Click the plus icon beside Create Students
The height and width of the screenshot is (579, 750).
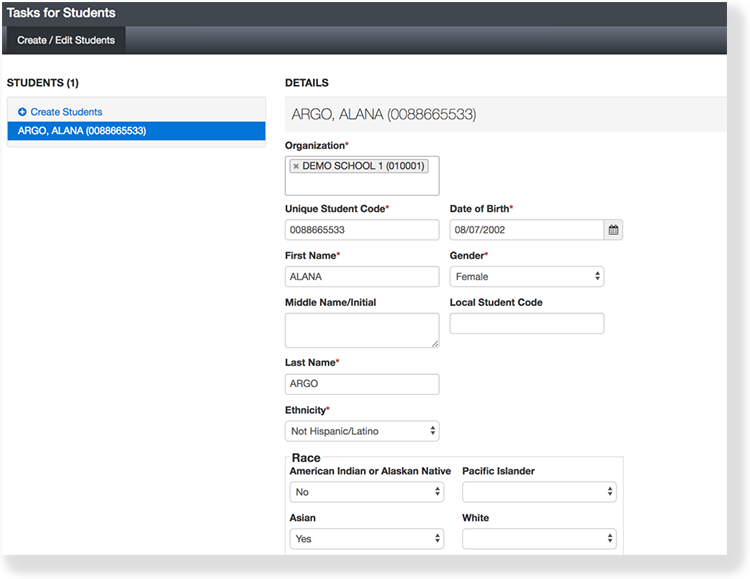click(22, 112)
